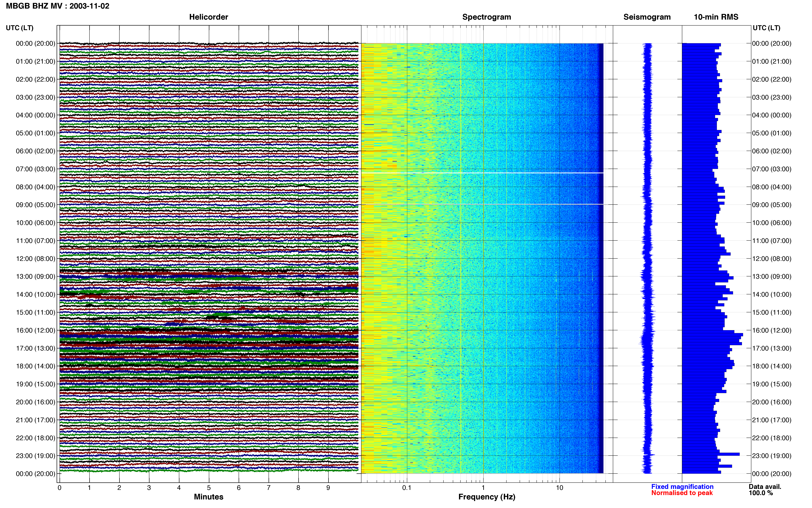This screenshot has width=812, height=508.
Task: Click the right-side '12:00 (08:00)' time label
Action: pos(772,259)
